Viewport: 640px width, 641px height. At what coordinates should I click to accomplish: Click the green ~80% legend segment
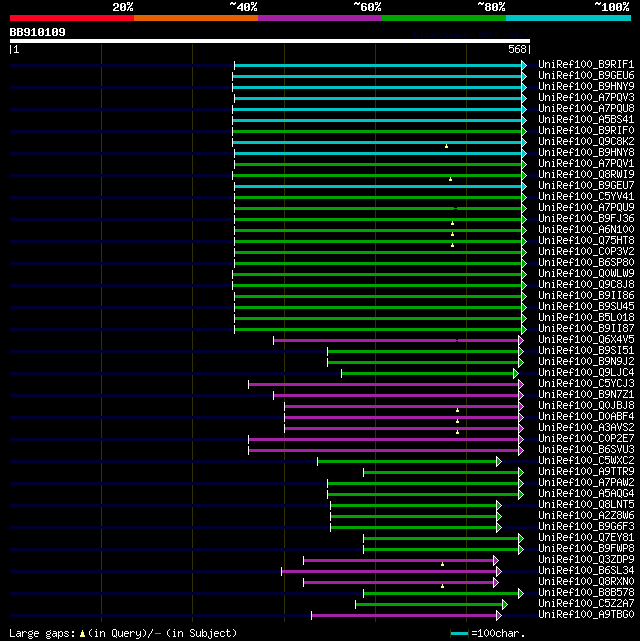pyautogui.click(x=444, y=18)
